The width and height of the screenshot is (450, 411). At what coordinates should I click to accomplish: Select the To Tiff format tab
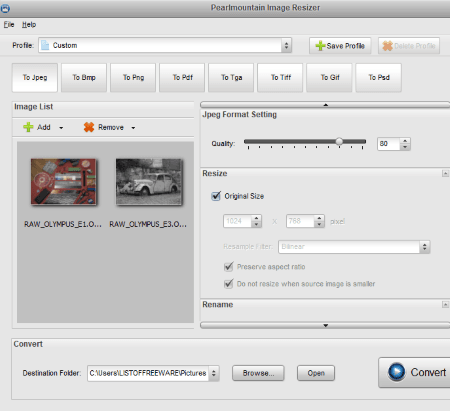click(x=280, y=77)
